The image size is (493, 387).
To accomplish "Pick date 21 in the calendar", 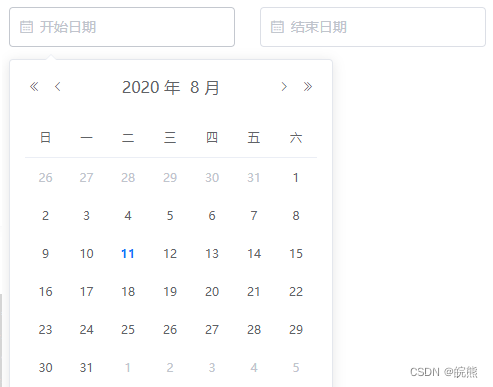I will tap(254, 292).
